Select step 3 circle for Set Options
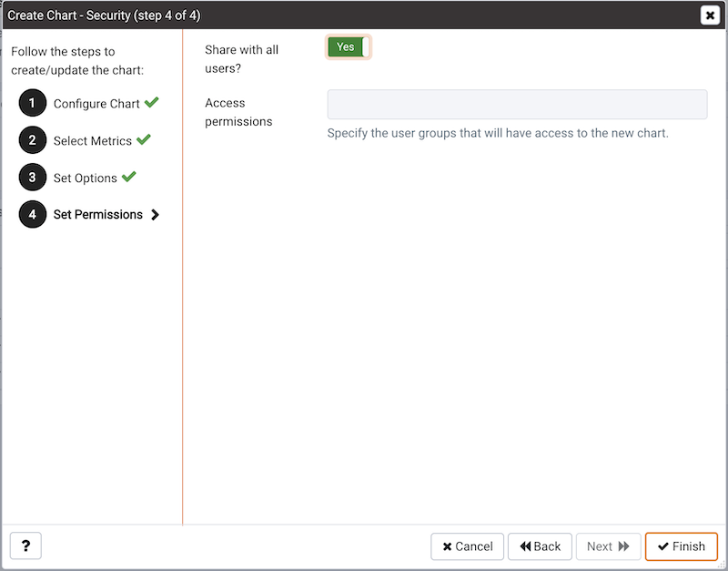The height and width of the screenshot is (571, 728). (x=33, y=177)
